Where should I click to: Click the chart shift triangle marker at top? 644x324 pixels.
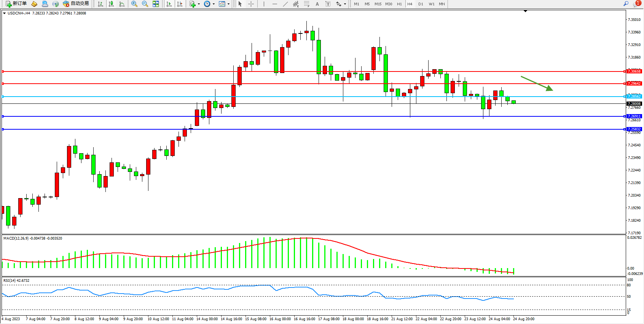525,11
